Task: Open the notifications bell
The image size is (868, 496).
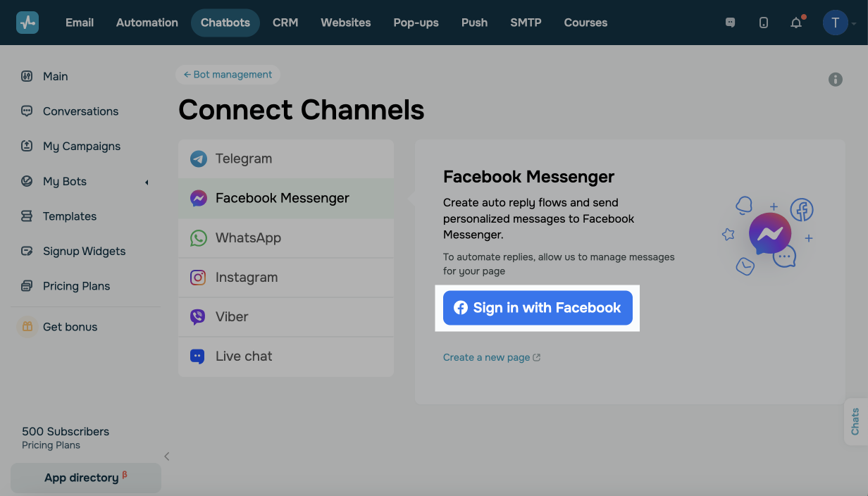Action: point(795,23)
